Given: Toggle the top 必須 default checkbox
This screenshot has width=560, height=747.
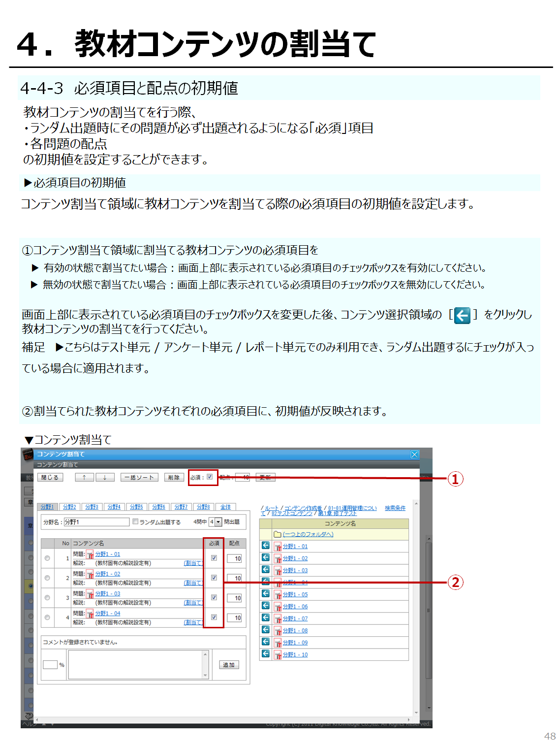Looking at the screenshot, I should click(x=210, y=477).
